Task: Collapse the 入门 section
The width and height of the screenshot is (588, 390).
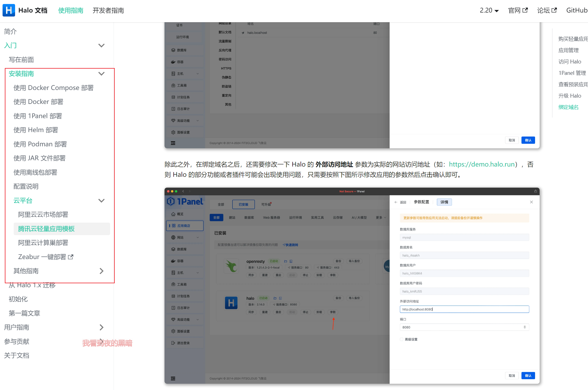Action: [x=101, y=46]
